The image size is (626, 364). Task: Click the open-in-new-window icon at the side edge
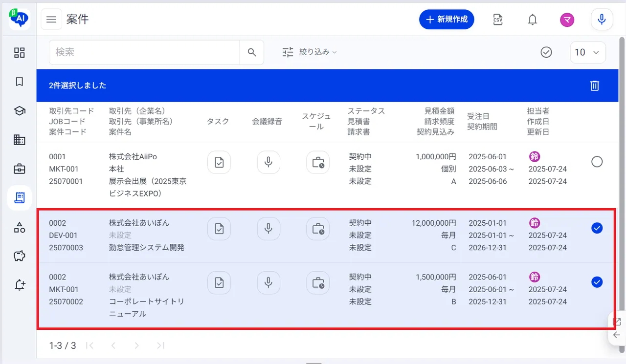pos(617,321)
